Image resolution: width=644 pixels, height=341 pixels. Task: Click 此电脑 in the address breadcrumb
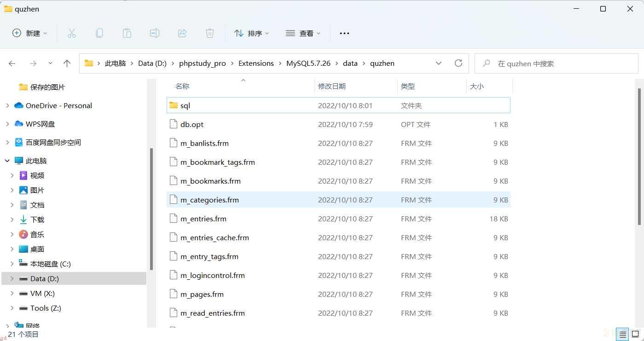(x=115, y=64)
